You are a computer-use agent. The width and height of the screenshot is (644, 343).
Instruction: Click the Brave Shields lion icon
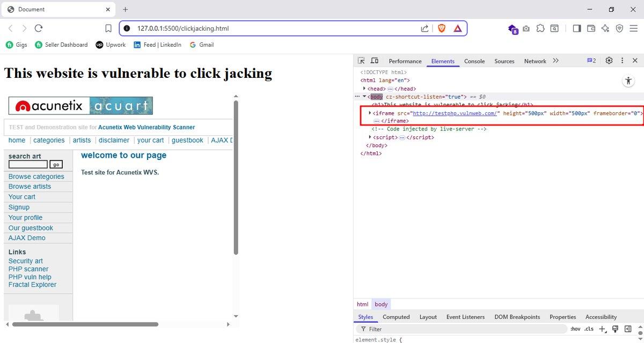[442, 28]
